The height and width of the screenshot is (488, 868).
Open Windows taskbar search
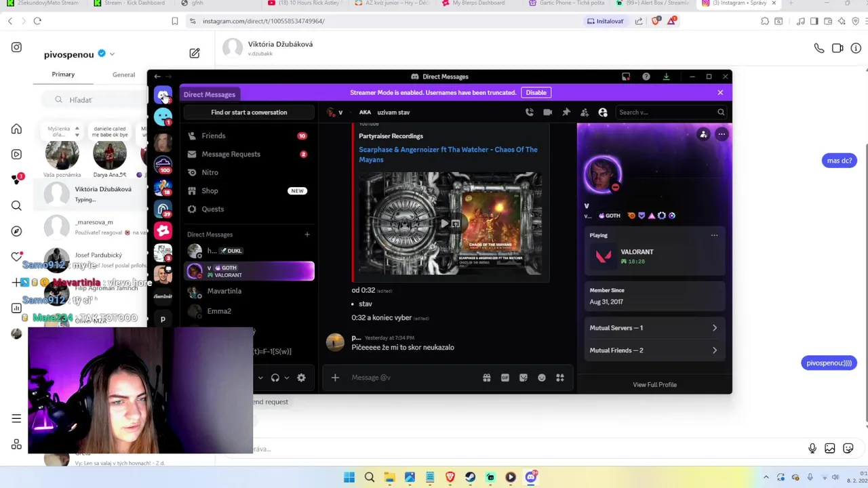tap(370, 477)
